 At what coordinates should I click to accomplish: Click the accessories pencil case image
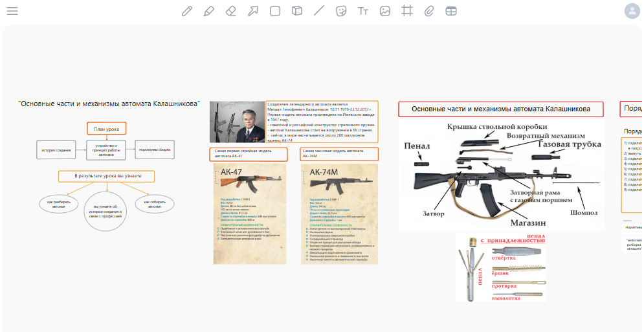(x=501, y=267)
